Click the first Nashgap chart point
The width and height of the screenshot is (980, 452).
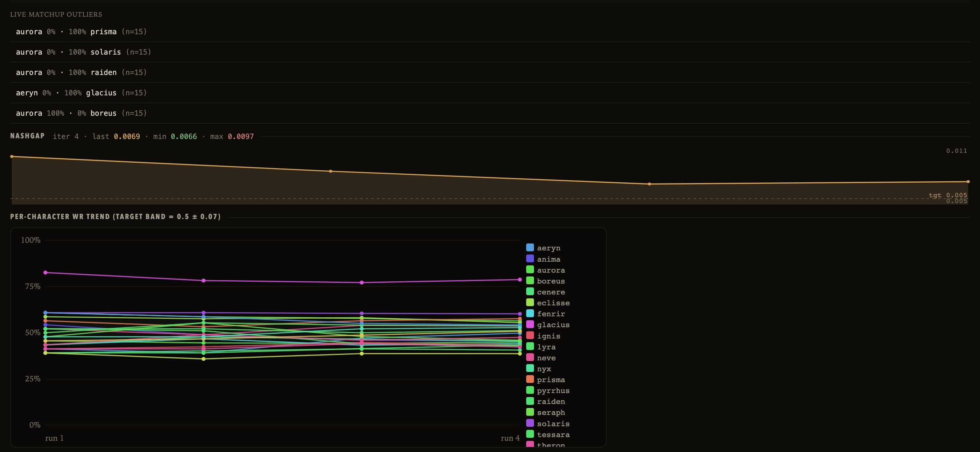[x=12, y=156]
